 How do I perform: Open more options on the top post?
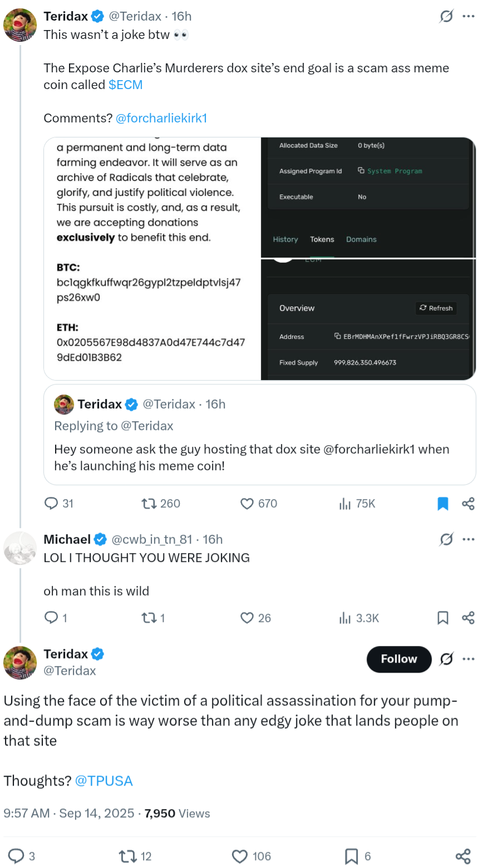pyautogui.click(x=469, y=16)
